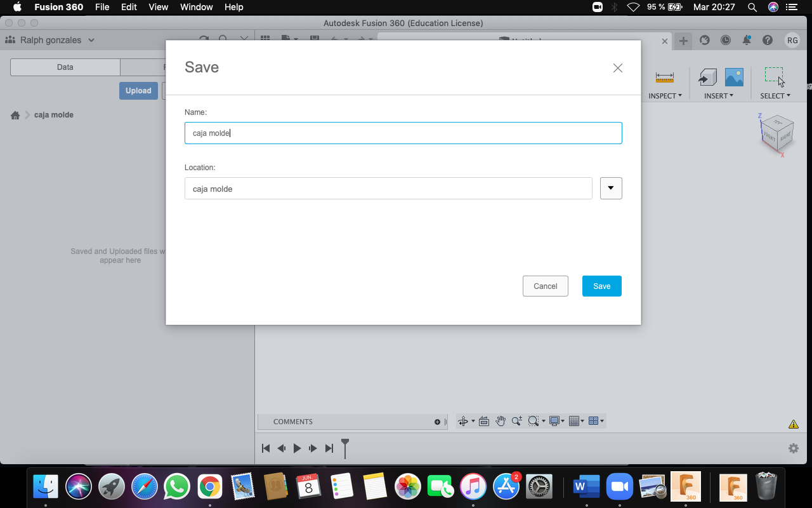Open Spotlight search in the menu bar
The width and height of the screenshot is (812, 508).
pos(752,7)
